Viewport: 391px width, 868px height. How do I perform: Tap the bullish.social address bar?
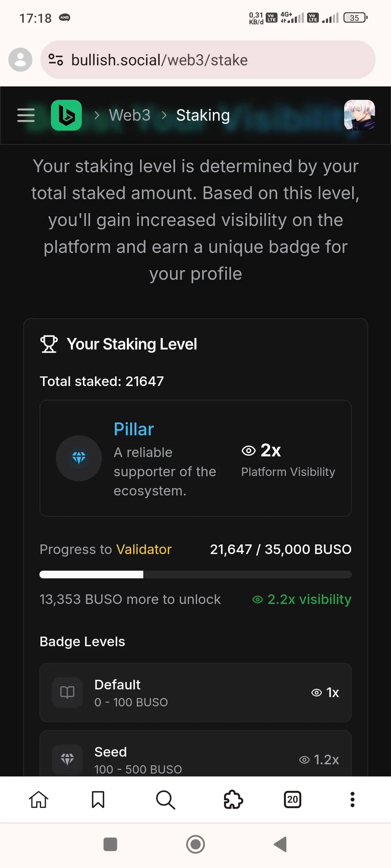(208, 60)
